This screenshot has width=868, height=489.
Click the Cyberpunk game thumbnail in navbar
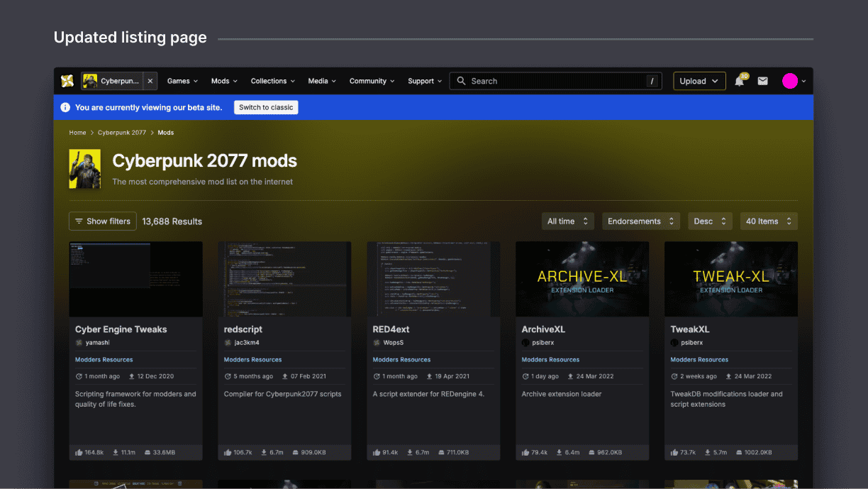pos(90,81)
